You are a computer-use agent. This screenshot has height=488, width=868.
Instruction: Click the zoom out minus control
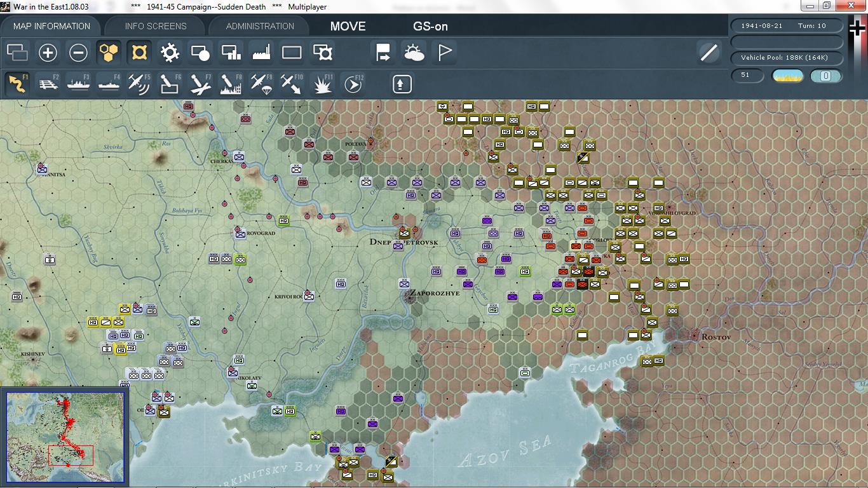78,53
